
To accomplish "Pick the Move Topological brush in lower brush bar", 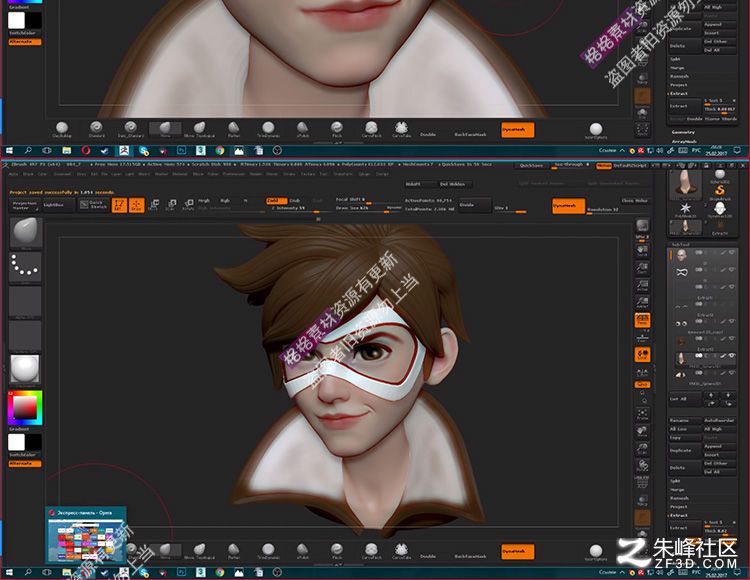I will [199, 550].
